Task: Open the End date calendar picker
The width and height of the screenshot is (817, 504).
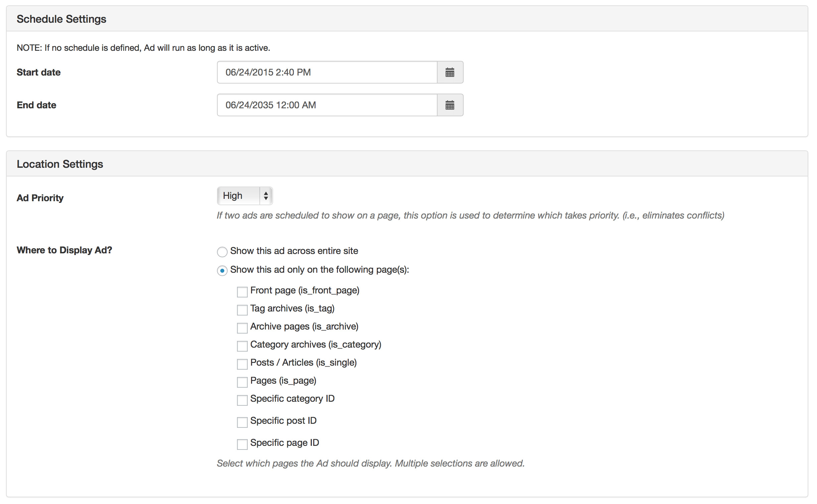Action: pyautogui.click(x=450, y=105)
